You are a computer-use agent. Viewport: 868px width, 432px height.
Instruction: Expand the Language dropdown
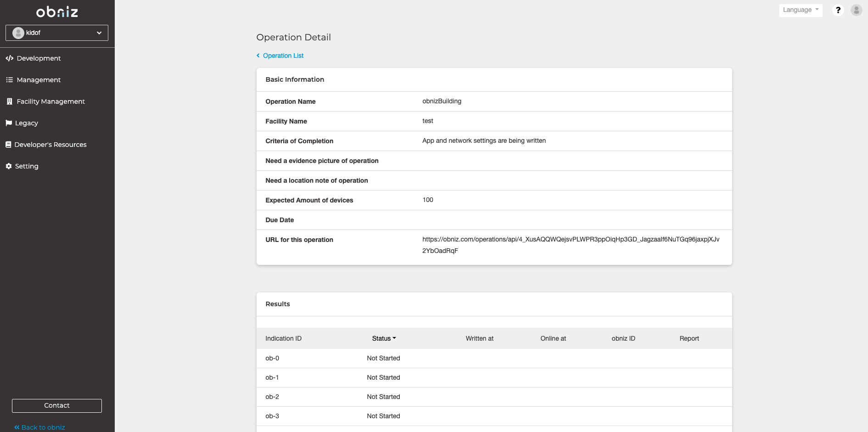coord(800,10)
